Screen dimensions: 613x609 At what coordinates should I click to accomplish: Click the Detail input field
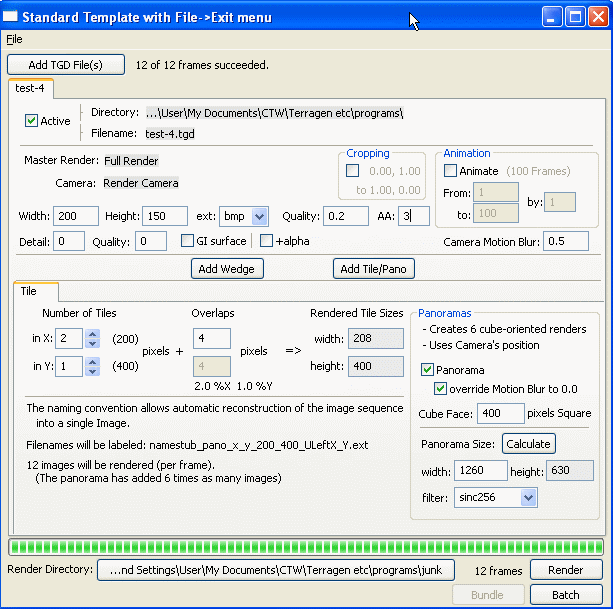coord(69,241)
